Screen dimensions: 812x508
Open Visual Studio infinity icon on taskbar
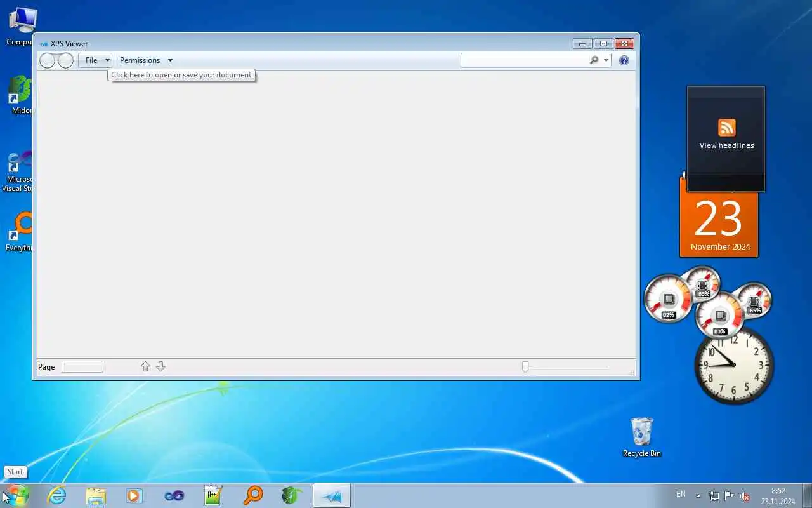(x=174, y=495)
